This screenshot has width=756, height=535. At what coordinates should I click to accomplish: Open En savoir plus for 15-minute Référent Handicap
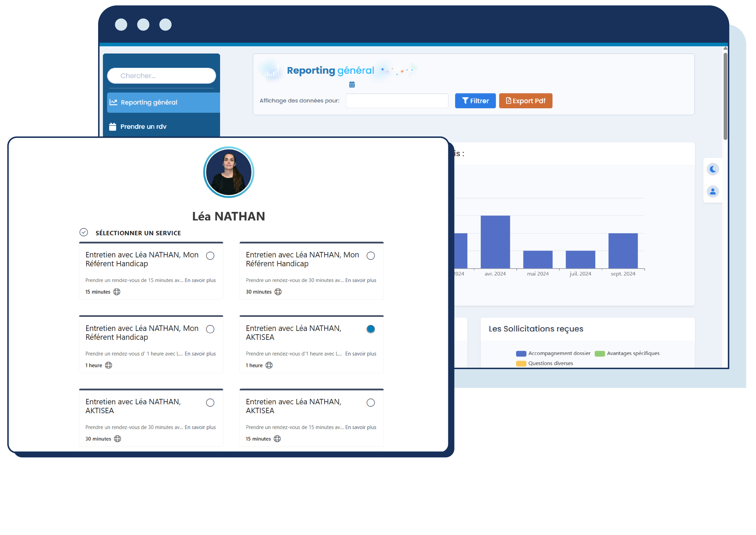(x=200, y=280)
